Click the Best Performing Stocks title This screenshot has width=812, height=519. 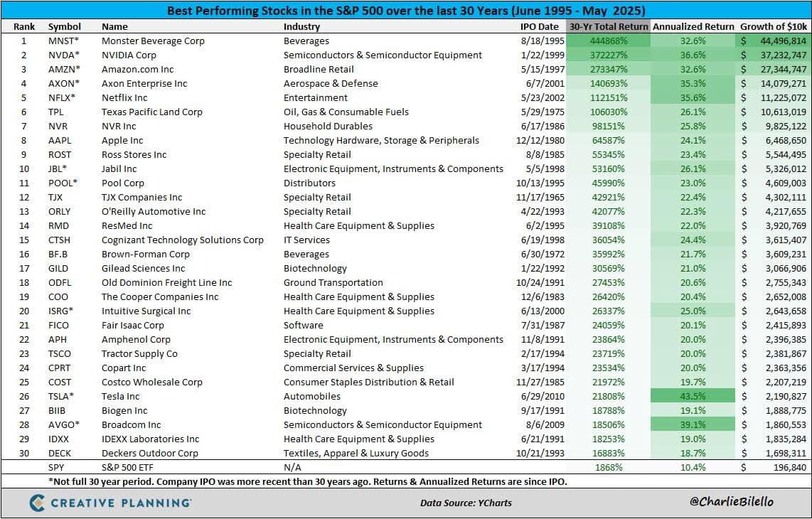tap(406, 11)
